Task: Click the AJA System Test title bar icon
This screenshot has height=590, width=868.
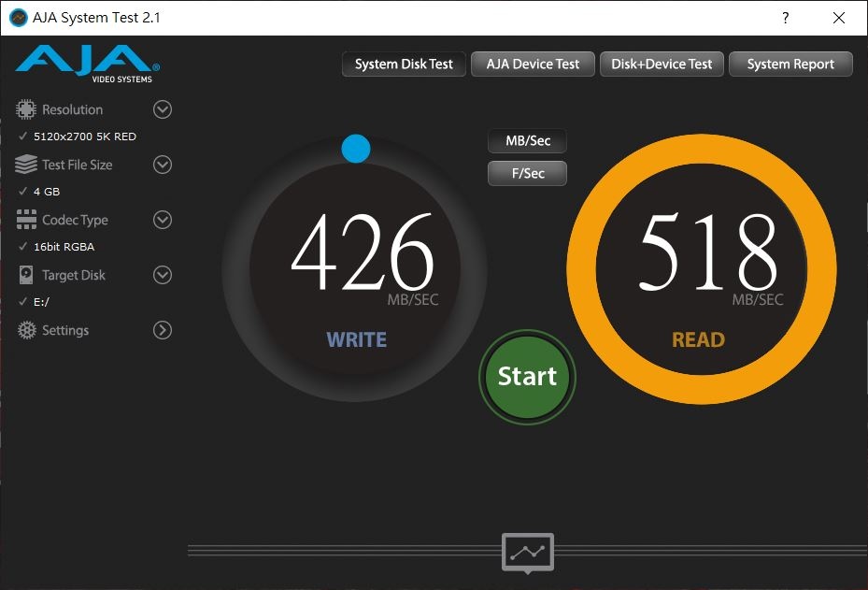Action: pos(19,18)
